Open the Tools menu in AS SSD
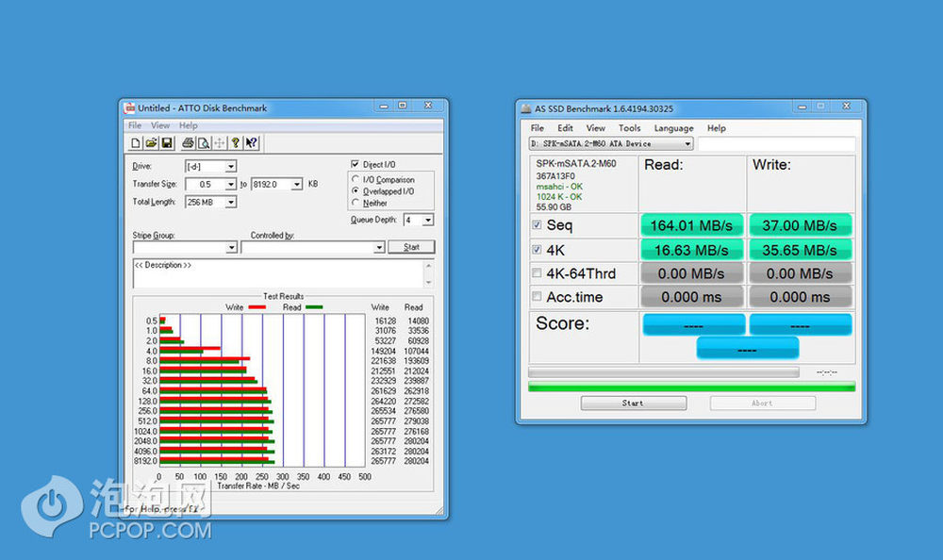The height and width of the screenshot is (560, 943). (629, 128)
